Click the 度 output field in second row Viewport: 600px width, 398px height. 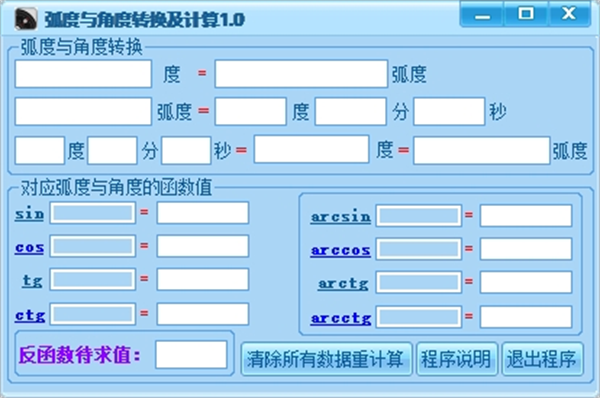tap(251, 111)
